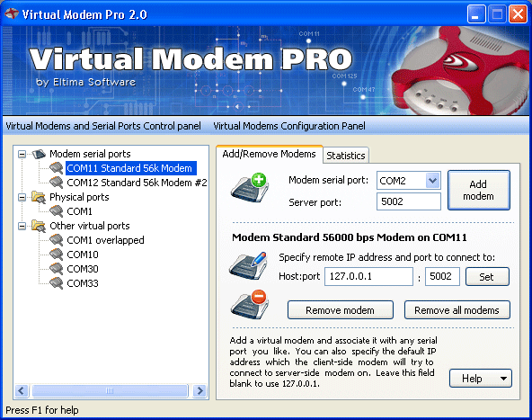The width and height of the screenshot is (532, 420).
Task: Click the Add modem button
Action: (478, 190)
